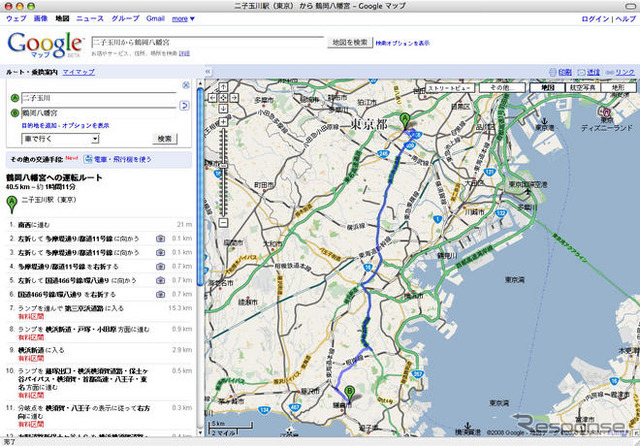This screenshot has width=640, height=446.
Task: Click the train transit icon beside 電車・飛行機を使う
Action: coord(87,159)
